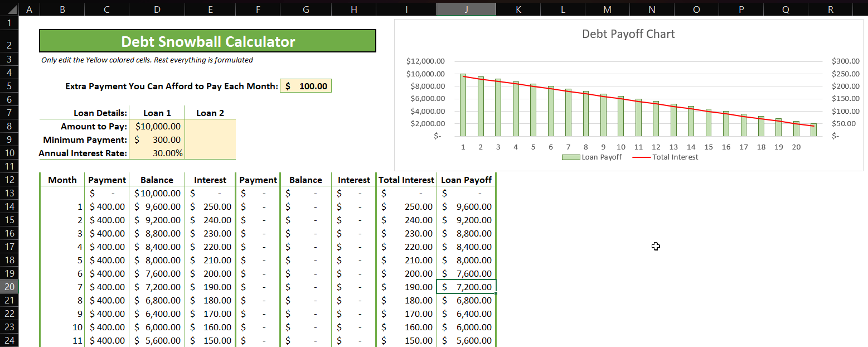This screenshot has height=347, width=868.
Task: Select the Total Interest column header cell
Action: (406, 180)
